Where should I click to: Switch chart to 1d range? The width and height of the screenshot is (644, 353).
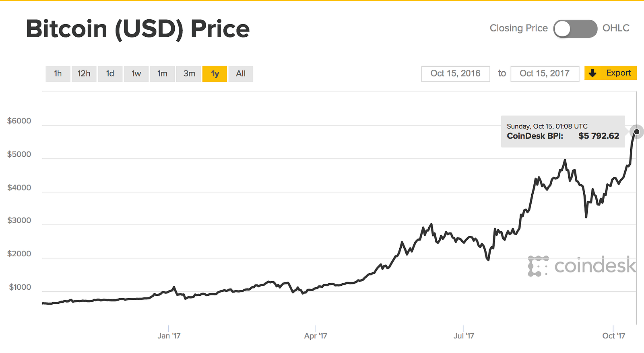110,74
